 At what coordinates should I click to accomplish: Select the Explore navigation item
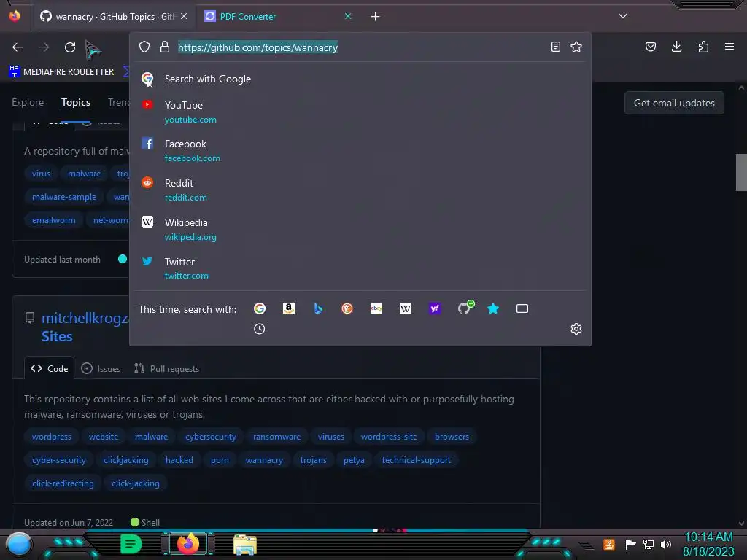28,102
